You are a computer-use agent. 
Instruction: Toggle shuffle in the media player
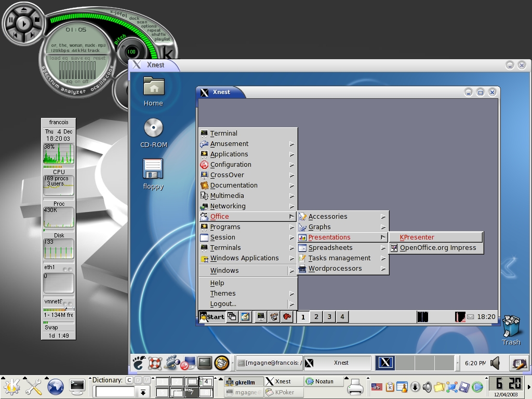tap(159, 35)
